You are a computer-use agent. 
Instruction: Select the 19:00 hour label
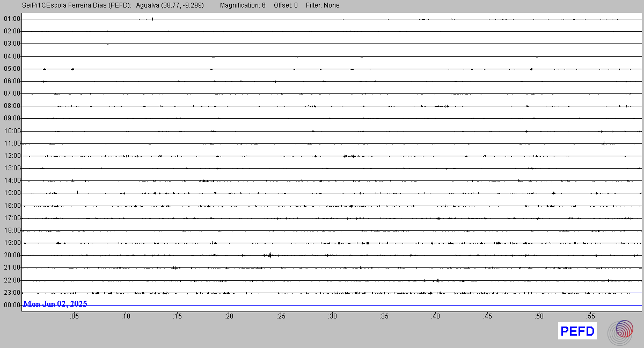point(12,243)
